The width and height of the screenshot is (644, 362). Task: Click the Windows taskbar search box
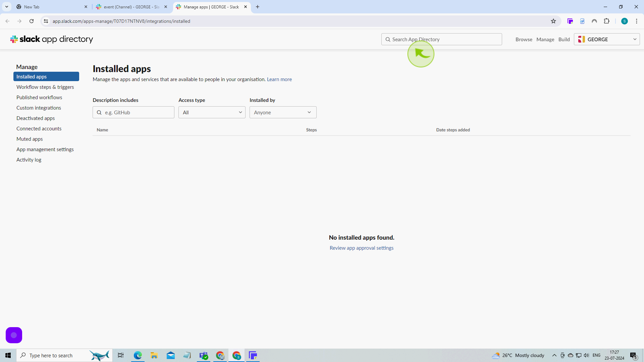click(x=64, y=355)
